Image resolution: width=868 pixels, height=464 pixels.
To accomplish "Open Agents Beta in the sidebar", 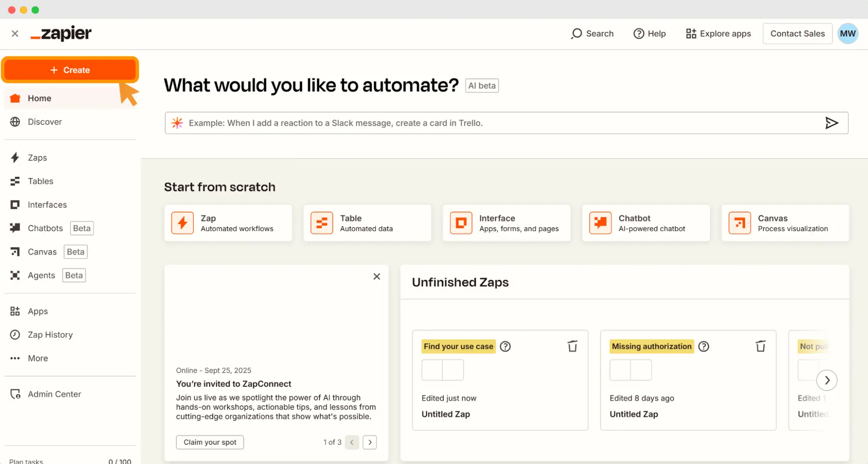I will 70,275.
